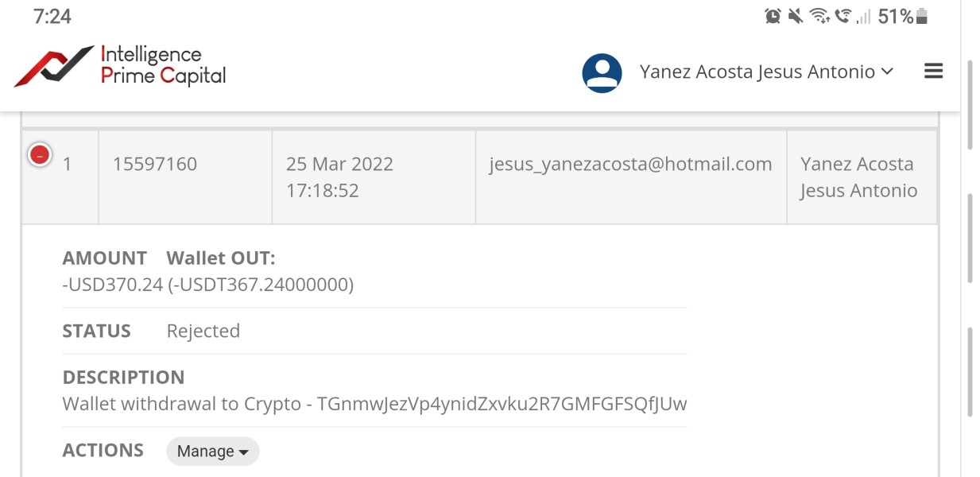Tap the alarm icon in status bar
This screenshot has height=477, width=980.
[x=773, y=16]
